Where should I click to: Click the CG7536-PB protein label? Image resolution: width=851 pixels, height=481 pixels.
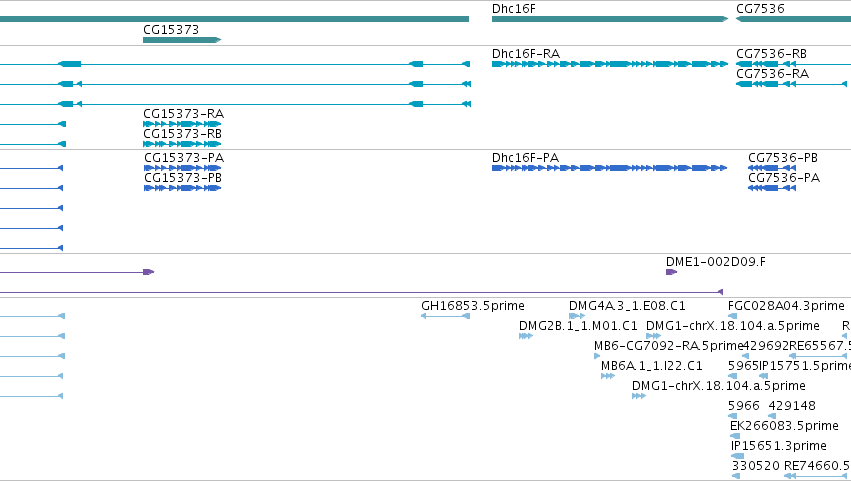point(783,158)
